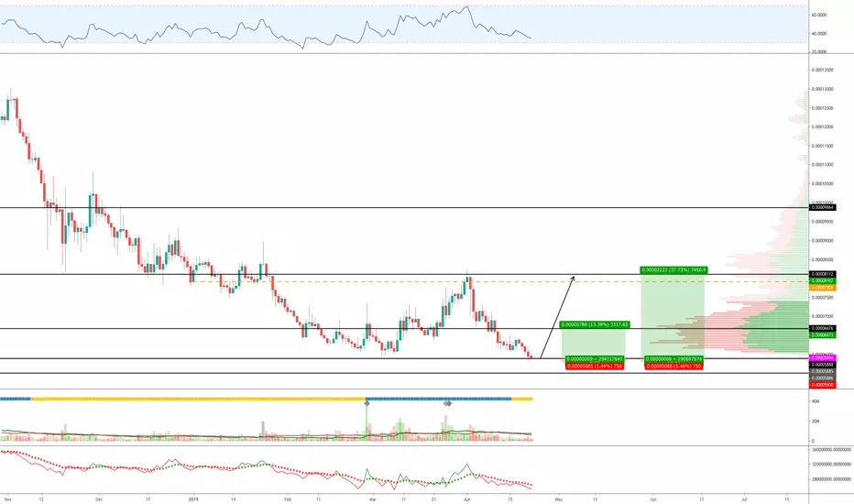Click the Apr date label
This screenshot has width=854, height=504.
[x=466, y=499]
